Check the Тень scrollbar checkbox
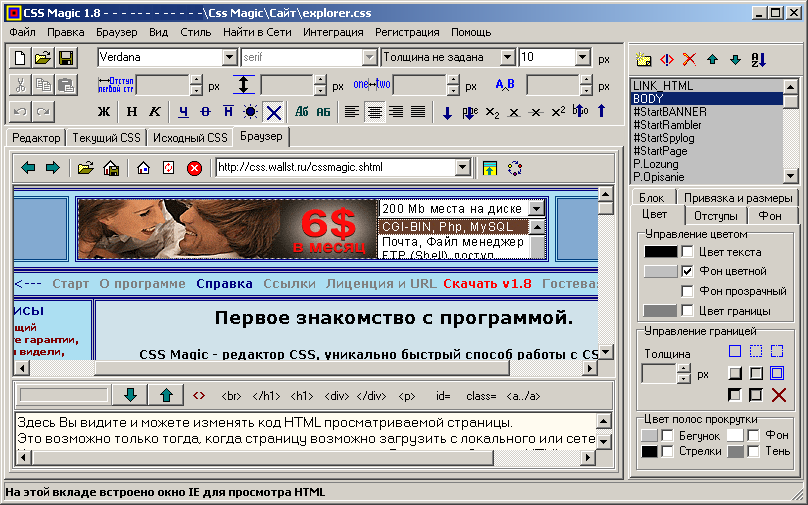 coord(753,451)
